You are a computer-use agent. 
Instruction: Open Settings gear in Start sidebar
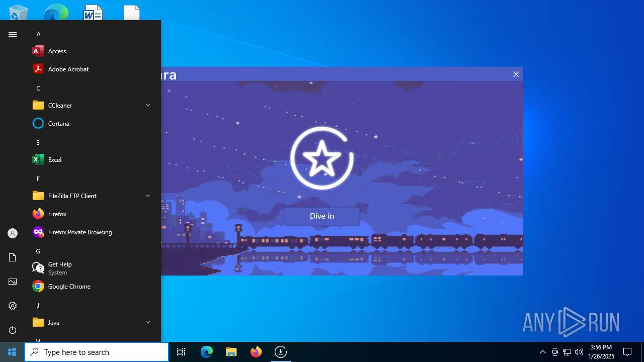13,306
